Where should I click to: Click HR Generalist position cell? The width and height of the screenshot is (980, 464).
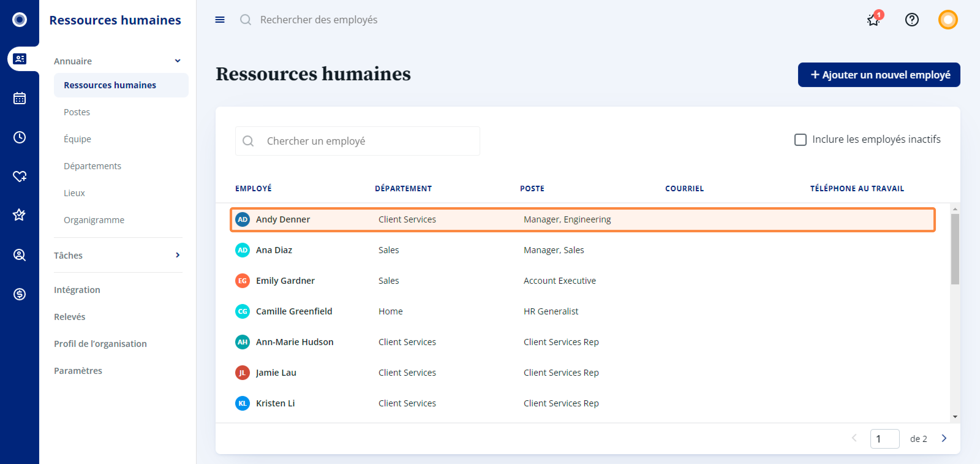pos(551,311)
